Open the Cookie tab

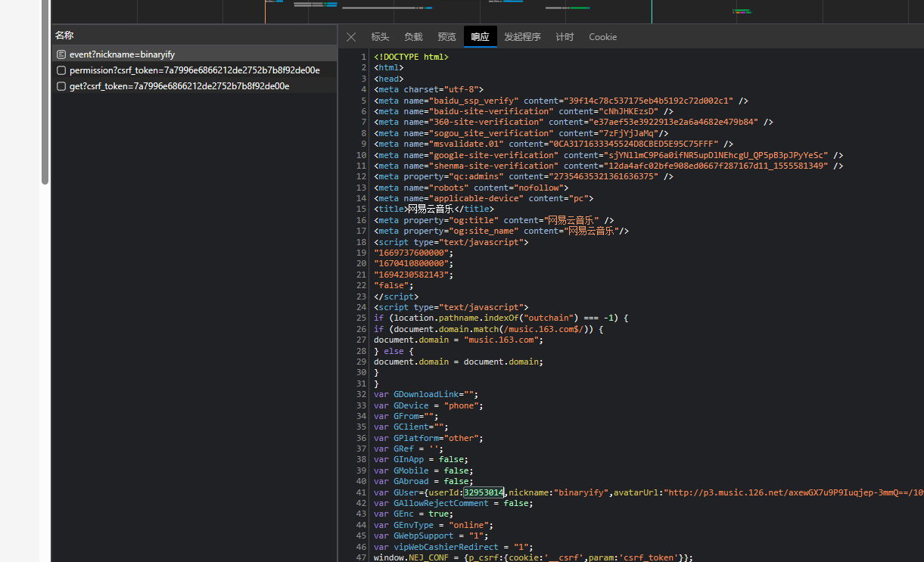(602, 36)
